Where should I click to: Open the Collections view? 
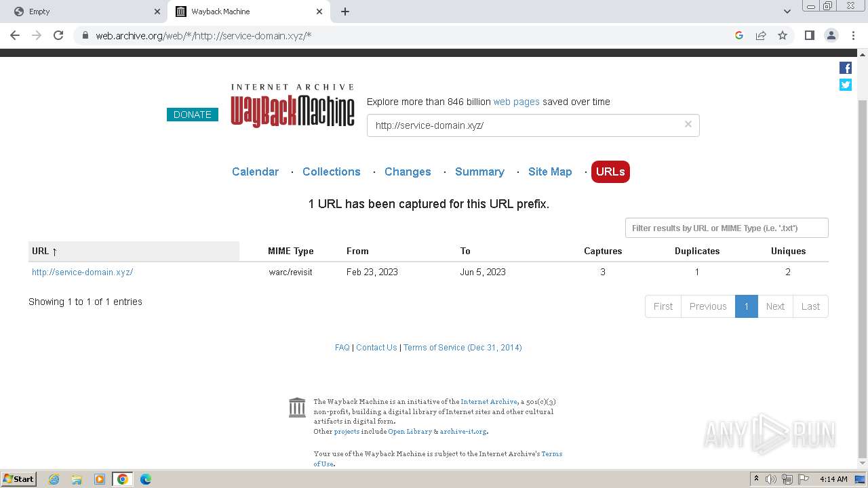[332, 171]
